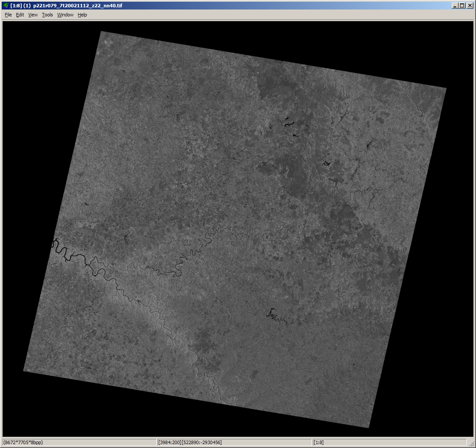Open the Edit menu
476x448 pixels.
point(20,15)
